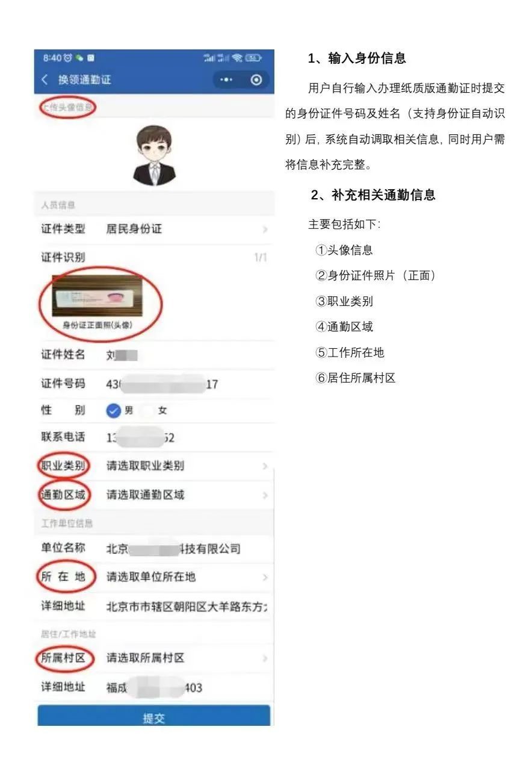Open the 请选取通勤区域 dropdown
Image resolution: width=532 pixels, height=768 pixels.
[154, 495]
